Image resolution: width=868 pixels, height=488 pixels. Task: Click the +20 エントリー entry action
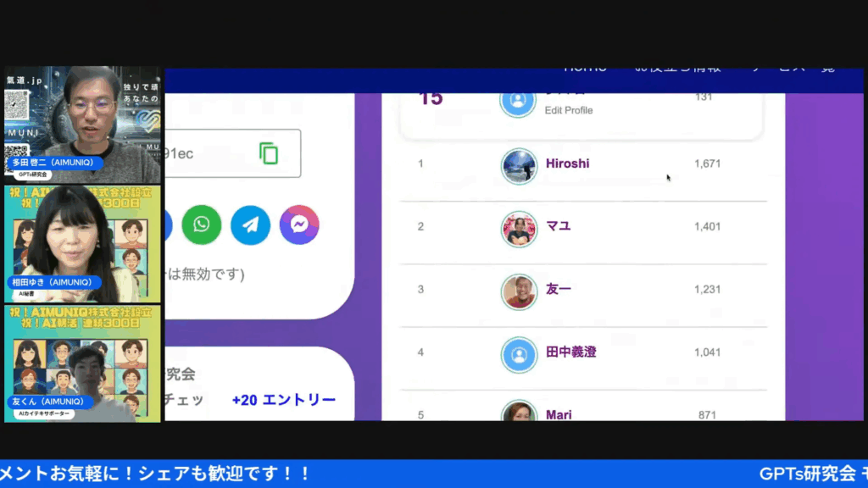click(283, 400)
